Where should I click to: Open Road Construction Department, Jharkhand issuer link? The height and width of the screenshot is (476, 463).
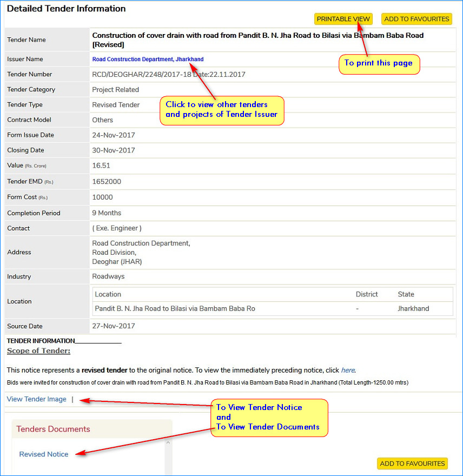click(148, 59)
